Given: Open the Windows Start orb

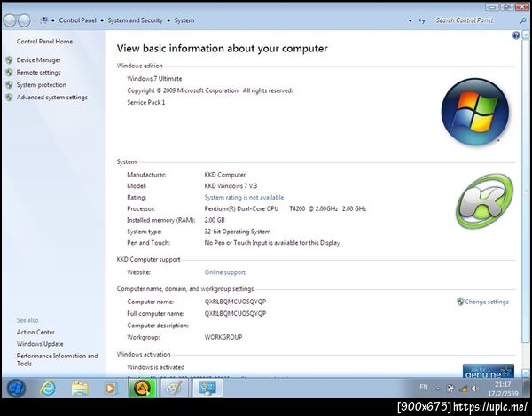Looking at the screenshot, I should (16, 388).
